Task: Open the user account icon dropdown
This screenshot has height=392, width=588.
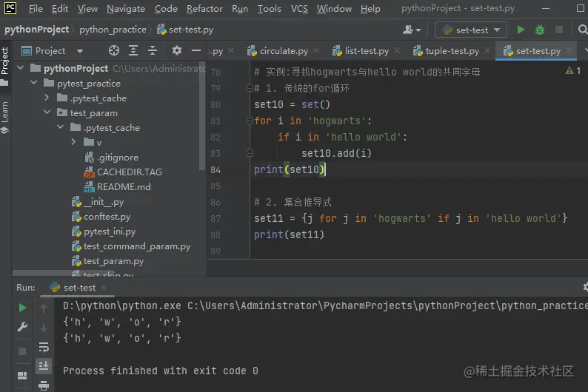Action: [411, 30]
